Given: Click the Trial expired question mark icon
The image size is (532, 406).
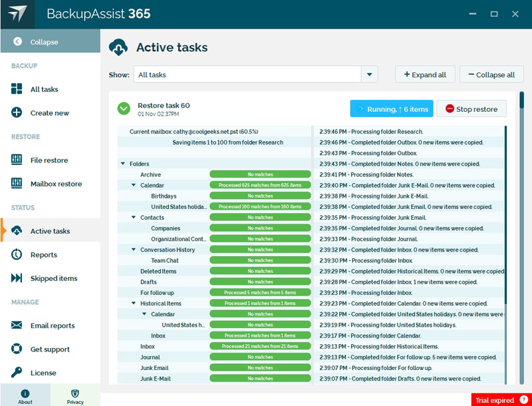Looking at the screenshot, I should coord(523,400).
